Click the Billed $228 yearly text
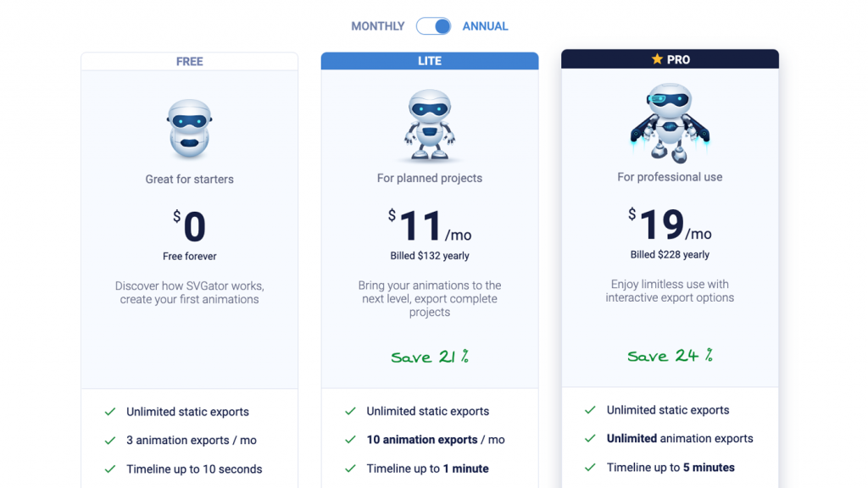 670,254
